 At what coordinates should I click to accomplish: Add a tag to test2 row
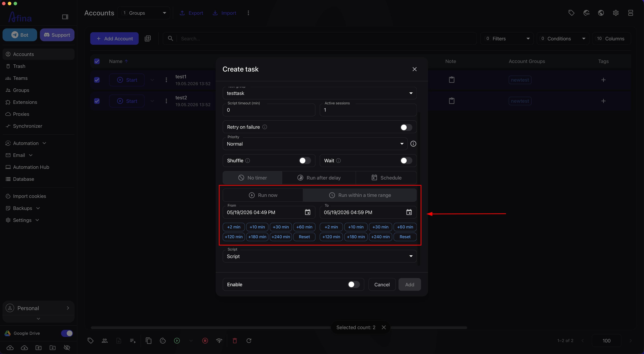click(603, 101)
